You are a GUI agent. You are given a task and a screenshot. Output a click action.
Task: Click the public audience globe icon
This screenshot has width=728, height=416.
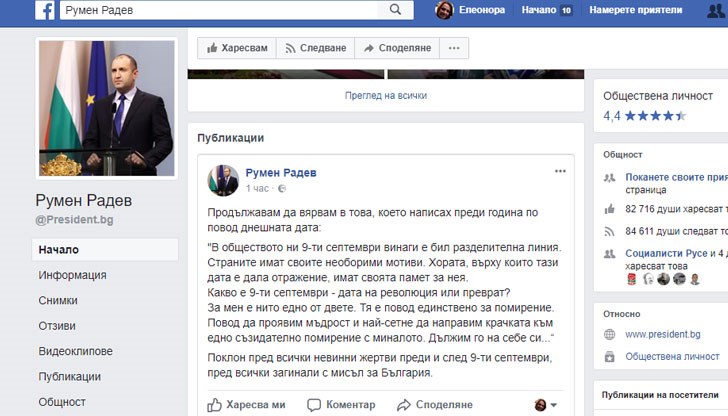(282, 188)
